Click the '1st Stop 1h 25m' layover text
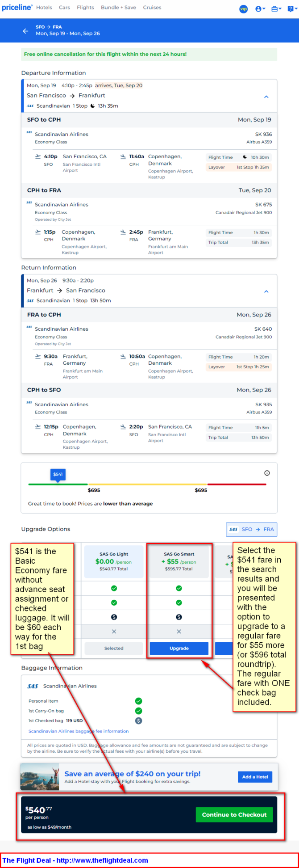This screenshot has height=868, width=299. [x=253, y=367]
